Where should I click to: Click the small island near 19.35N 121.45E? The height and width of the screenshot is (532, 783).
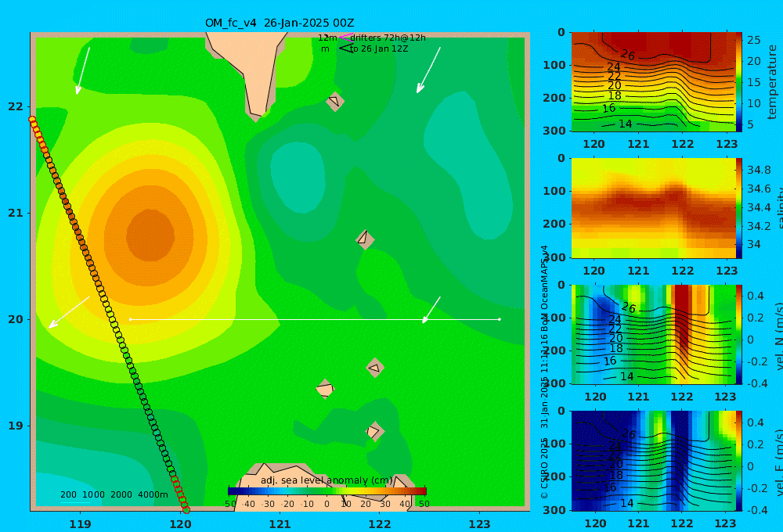(325, 389)
